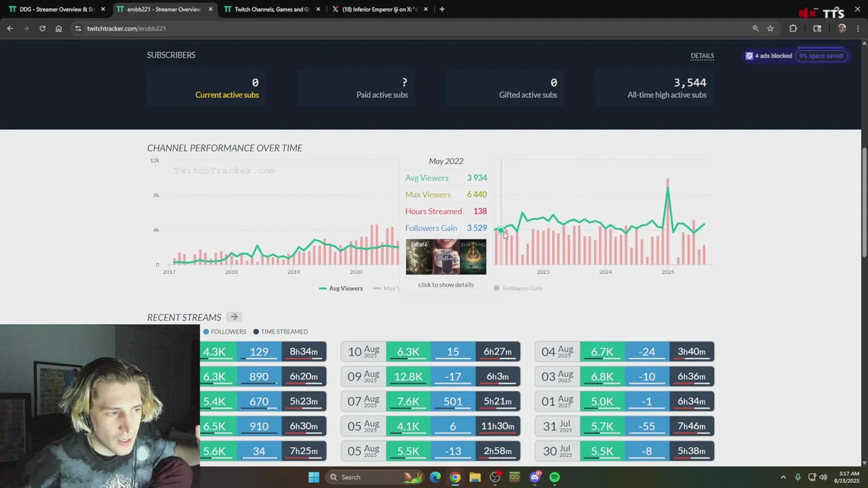Open 05 Aug stream lasting 2h58m
This screenshot has width=868, height=488.
431,451
